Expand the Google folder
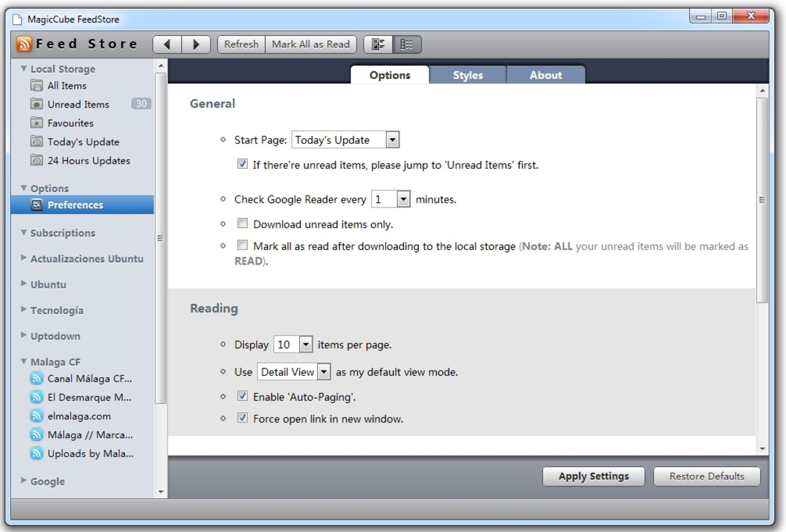 (23, 480)
